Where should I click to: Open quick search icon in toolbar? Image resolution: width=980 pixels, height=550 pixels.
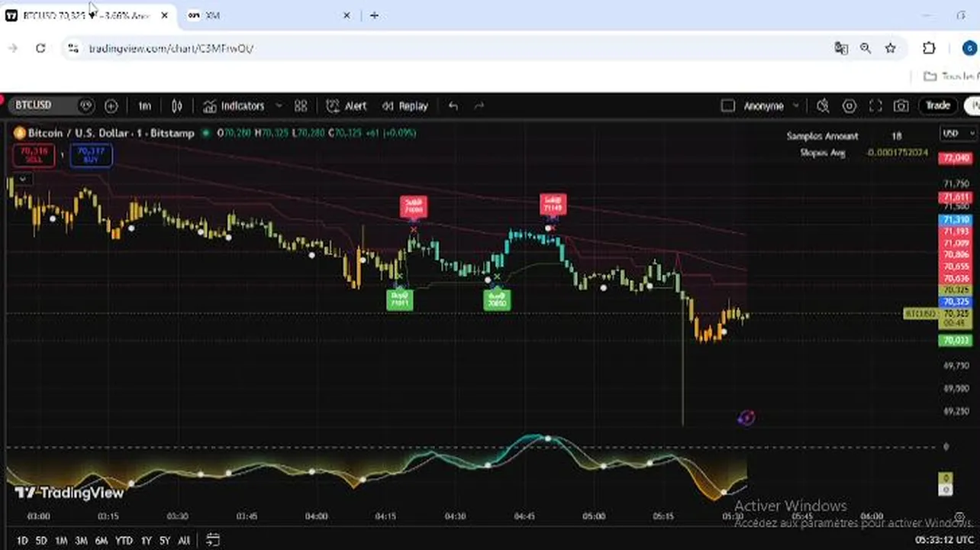(x=823, y=106)
